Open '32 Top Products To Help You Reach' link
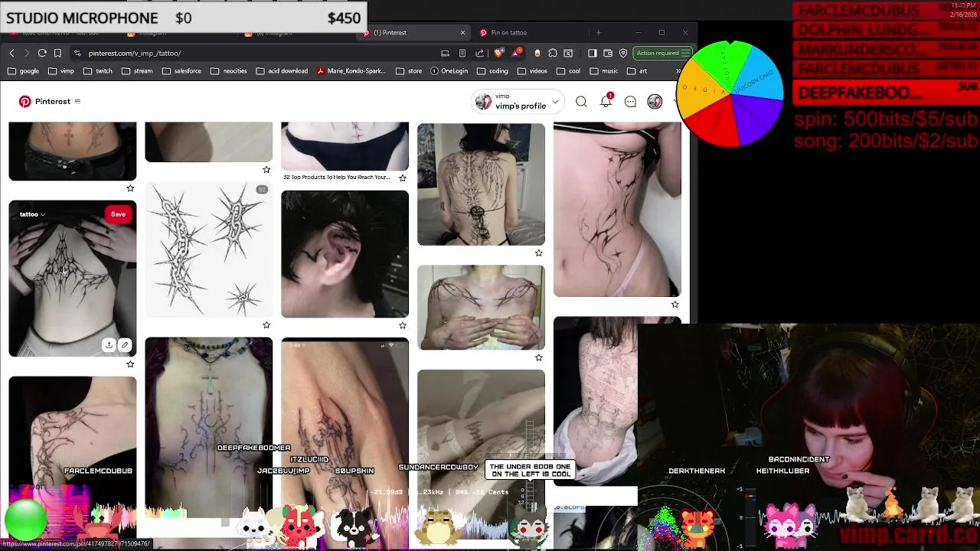Viewport: 980px width, 551px height. coord(337,177)
